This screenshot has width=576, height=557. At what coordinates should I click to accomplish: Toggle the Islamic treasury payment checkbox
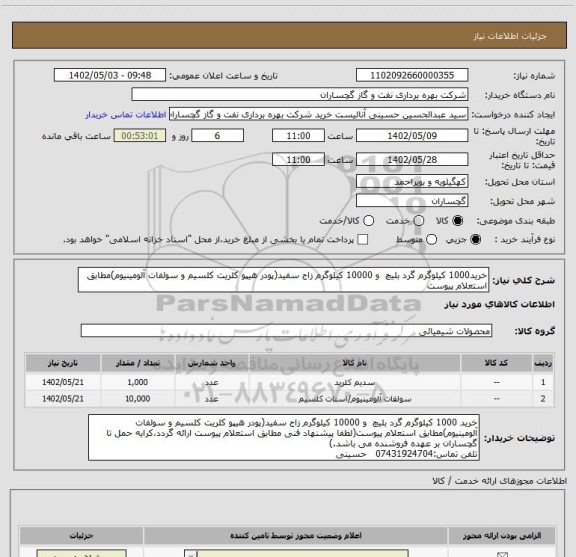[x=363, y=240]
